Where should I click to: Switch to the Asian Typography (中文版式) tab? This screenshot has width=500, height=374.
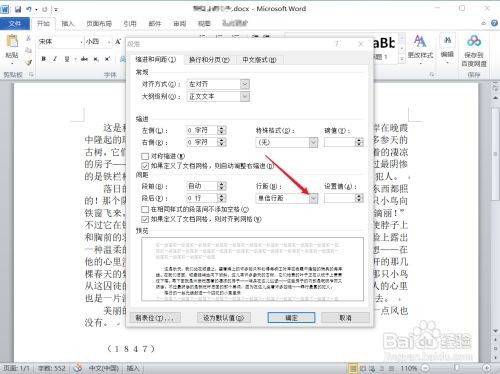259,60
